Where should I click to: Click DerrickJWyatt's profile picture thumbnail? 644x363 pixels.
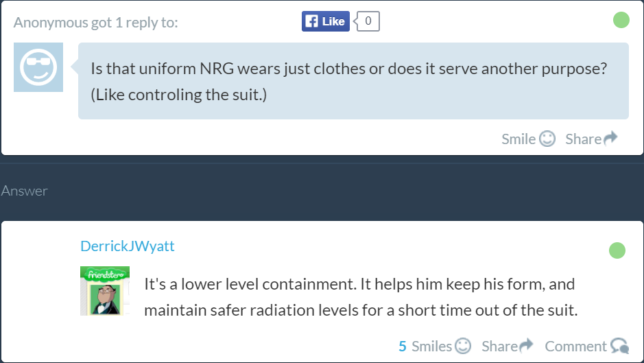tap(105, 290)
